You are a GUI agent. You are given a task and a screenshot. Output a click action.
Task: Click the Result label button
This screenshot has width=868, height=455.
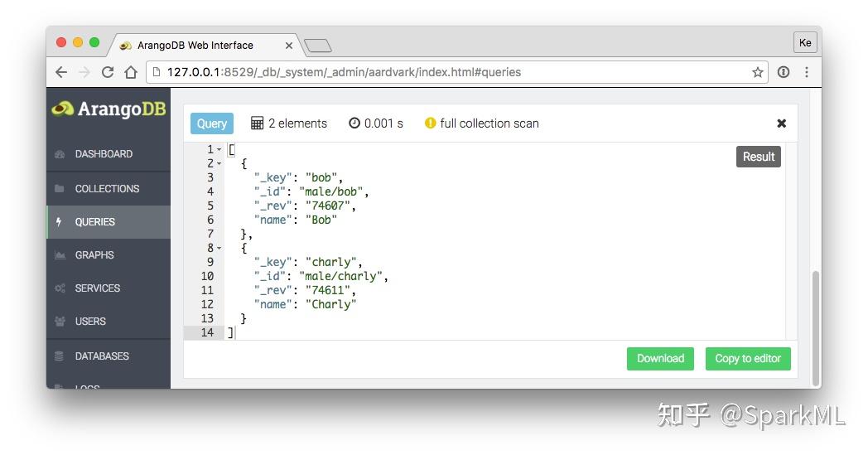click(x=758, y=157)
